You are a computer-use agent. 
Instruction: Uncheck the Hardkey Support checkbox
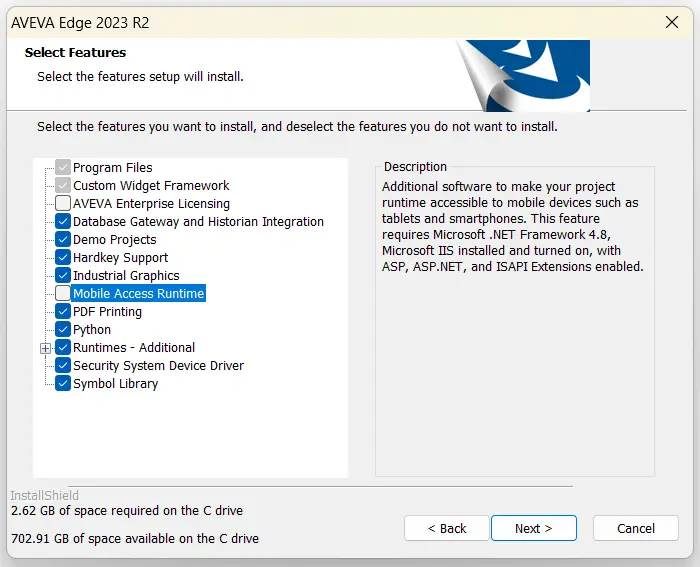pos(63,257)
